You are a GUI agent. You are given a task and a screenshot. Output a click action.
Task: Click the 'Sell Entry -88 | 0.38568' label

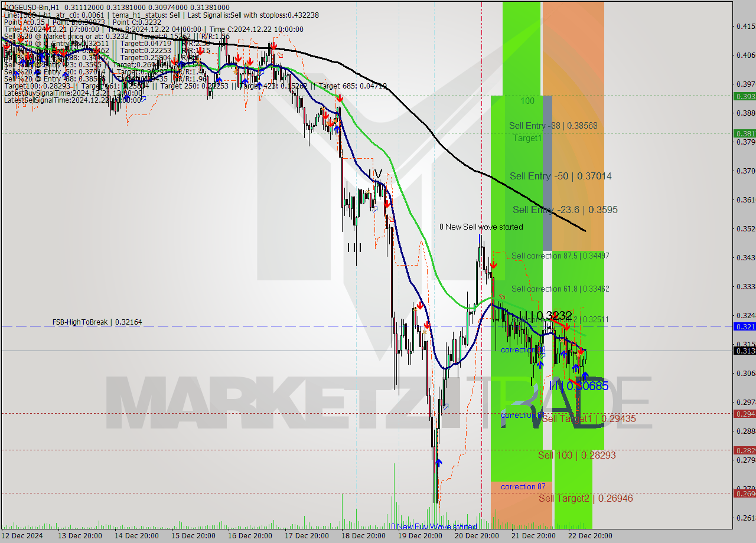pyautogui.click(x=553, y=126)
